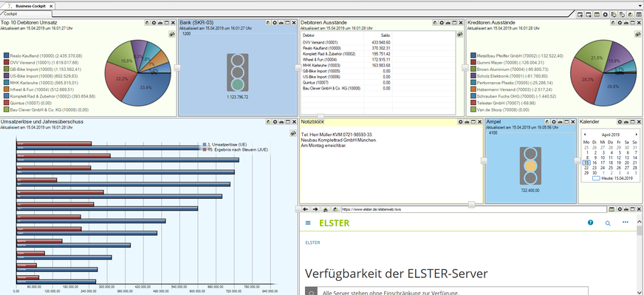644x295 pixels.
Task: Click Realo Kaufland legend color swatch
Action: coord(7,55)
